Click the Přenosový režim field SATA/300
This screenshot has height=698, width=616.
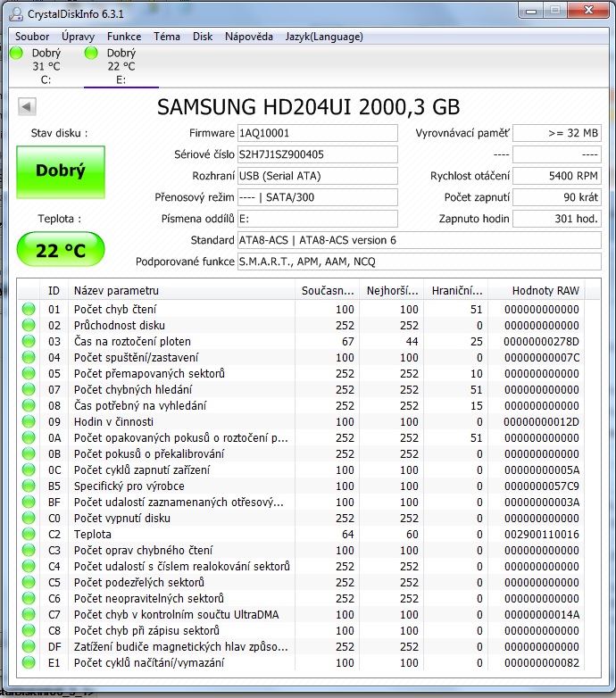pyautogui.click(x=317, y=197)
